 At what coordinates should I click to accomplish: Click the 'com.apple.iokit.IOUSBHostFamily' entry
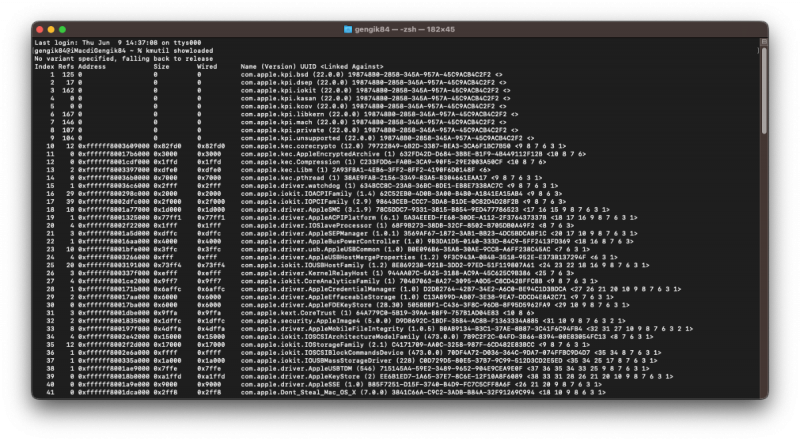click(303, 265)
